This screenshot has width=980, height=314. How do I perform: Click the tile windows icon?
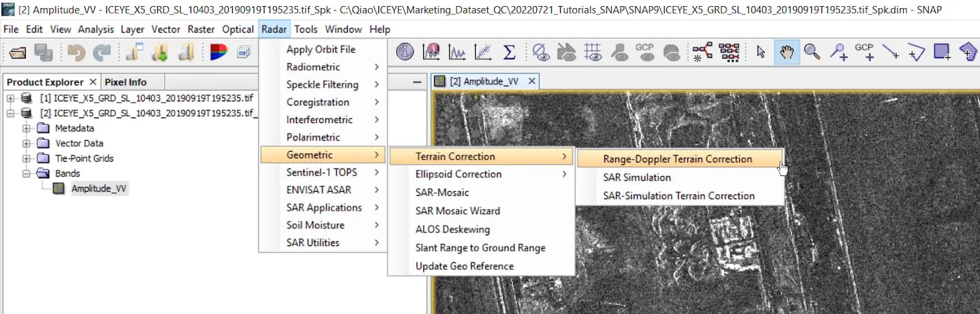(244, 52)
